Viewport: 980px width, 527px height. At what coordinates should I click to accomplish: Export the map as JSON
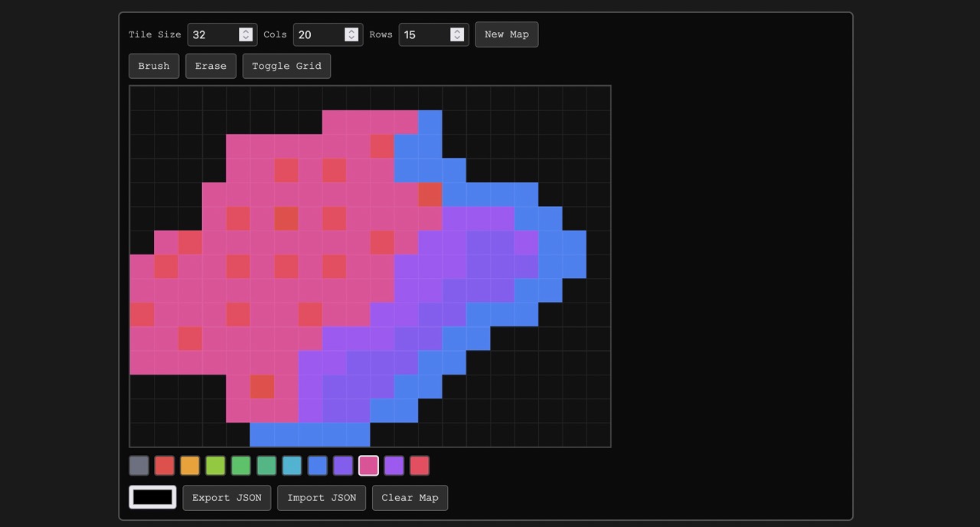(x=227, y=497)
